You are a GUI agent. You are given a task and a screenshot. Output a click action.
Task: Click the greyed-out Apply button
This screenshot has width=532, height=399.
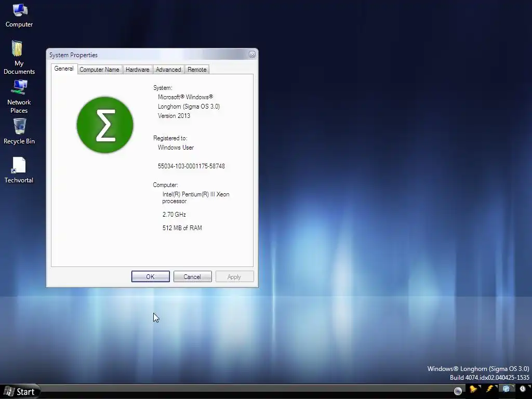[x=234, y=276]
